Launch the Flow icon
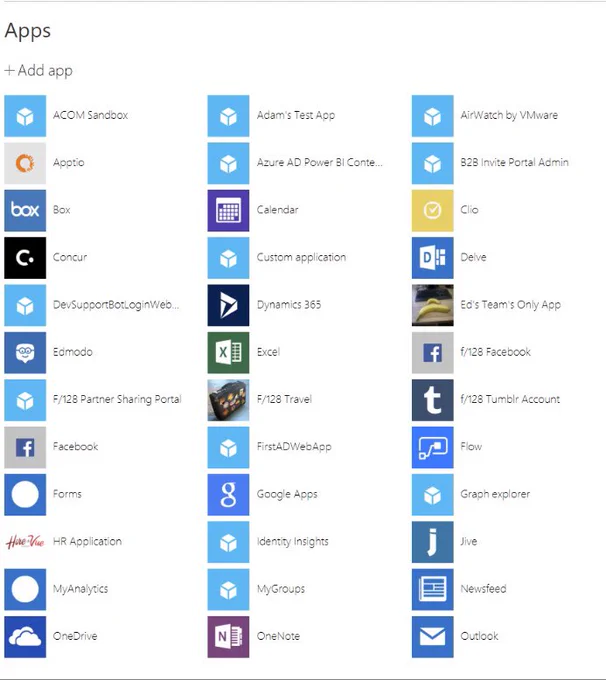 pos(432,447)
